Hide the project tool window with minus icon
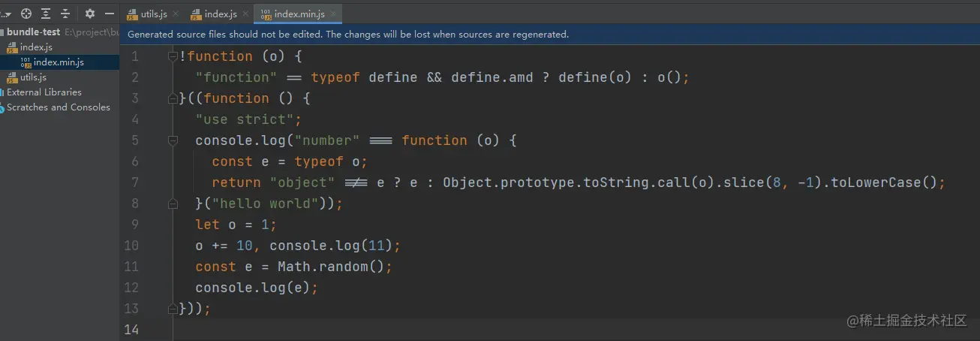 110,14
